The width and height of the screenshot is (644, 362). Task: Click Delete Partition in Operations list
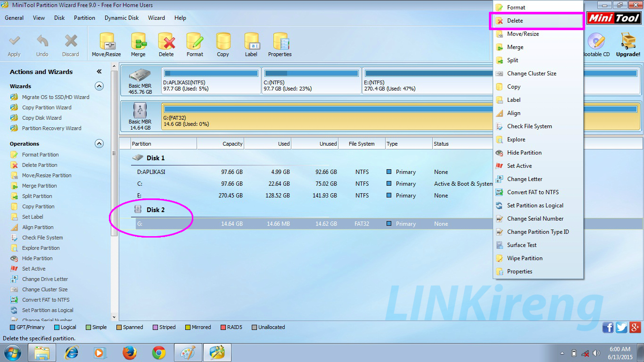[40, 165]
